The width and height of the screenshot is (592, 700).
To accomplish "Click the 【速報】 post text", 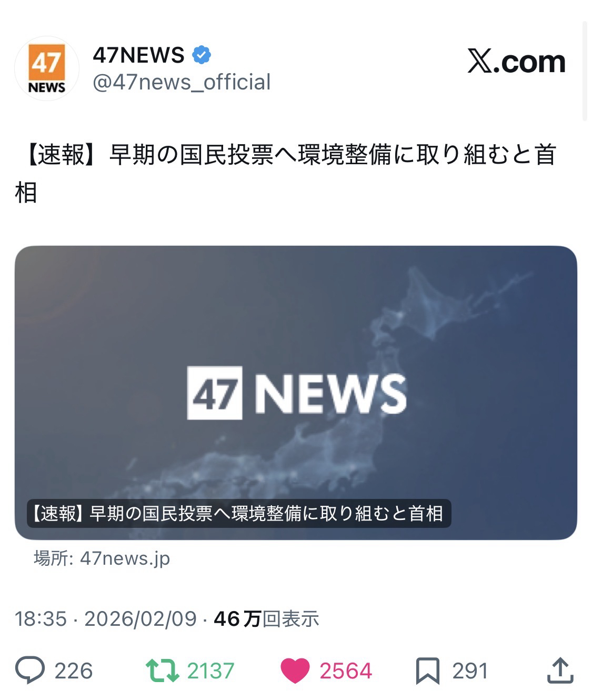I will point(286,174).
